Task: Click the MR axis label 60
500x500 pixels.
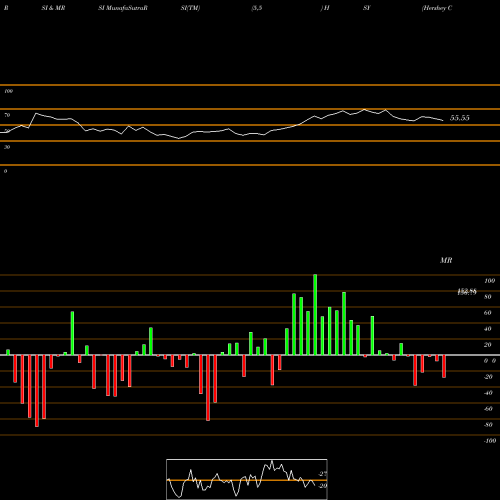Action: coord(487,313)
